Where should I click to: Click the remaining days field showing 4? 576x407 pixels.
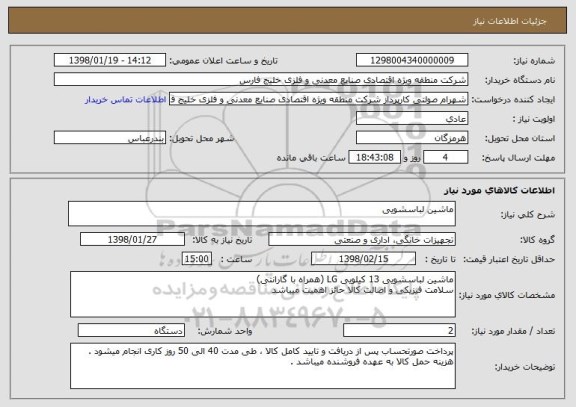point(445,157)
